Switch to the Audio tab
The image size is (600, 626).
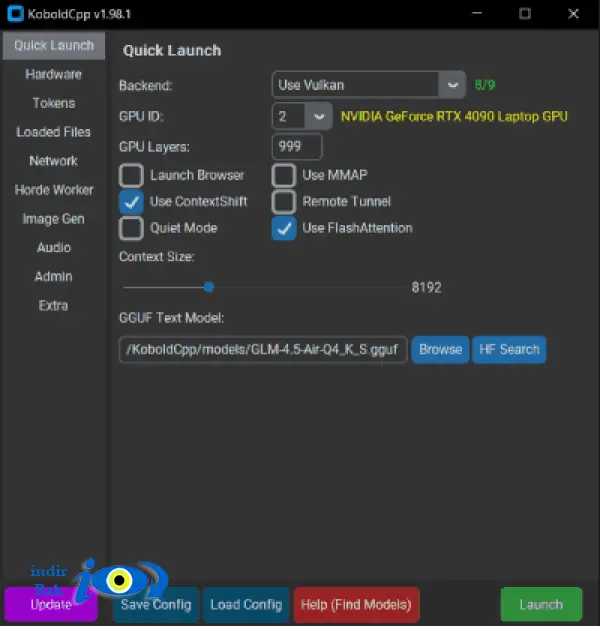(x=53, y=248)
